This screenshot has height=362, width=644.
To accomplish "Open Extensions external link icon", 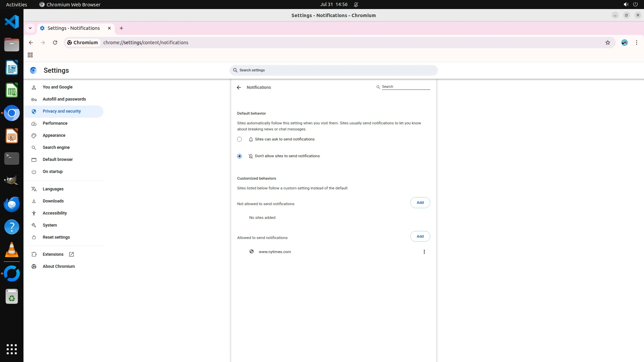I will (71, 254).
